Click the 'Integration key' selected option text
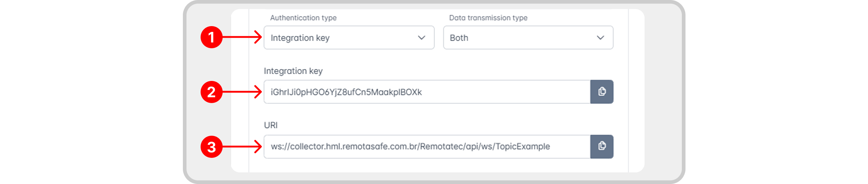The width and height of the screenshot is (868, 184). click(300, 38)
